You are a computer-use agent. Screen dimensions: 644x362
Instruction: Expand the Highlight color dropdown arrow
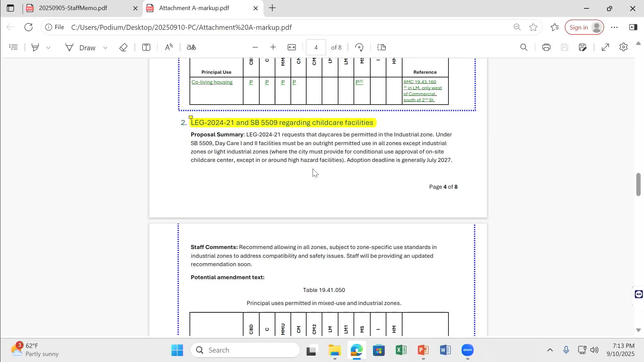pos(48,48)
